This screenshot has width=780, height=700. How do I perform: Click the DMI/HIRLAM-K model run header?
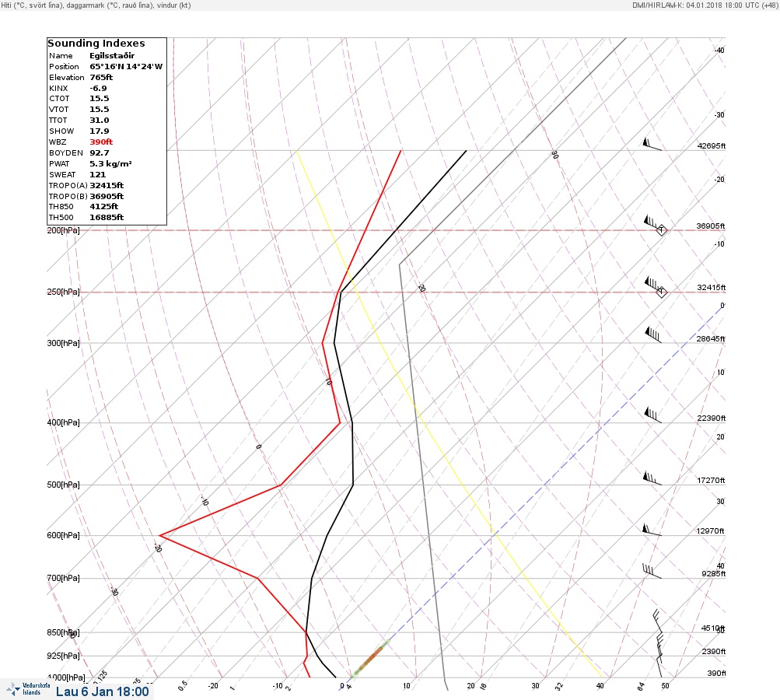705,5
